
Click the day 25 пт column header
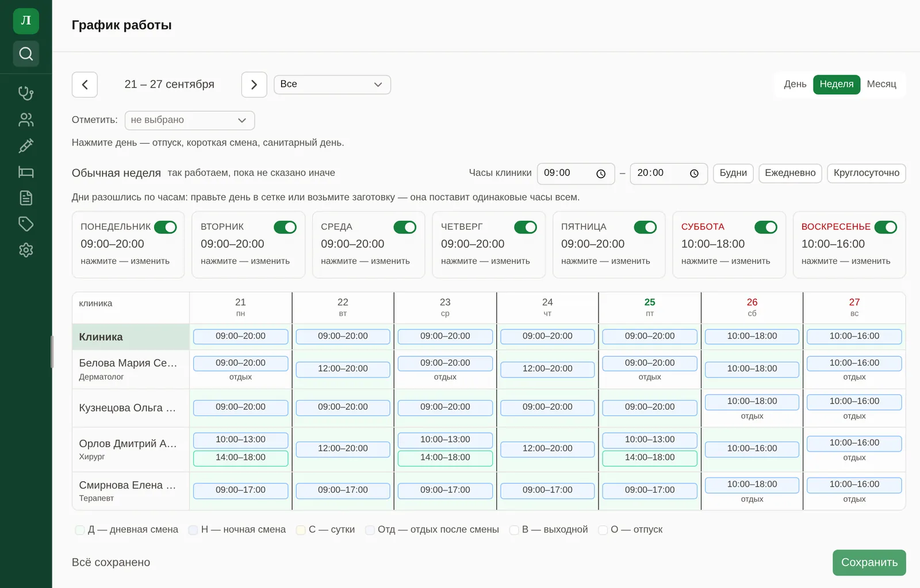click(x=650, y=308)
